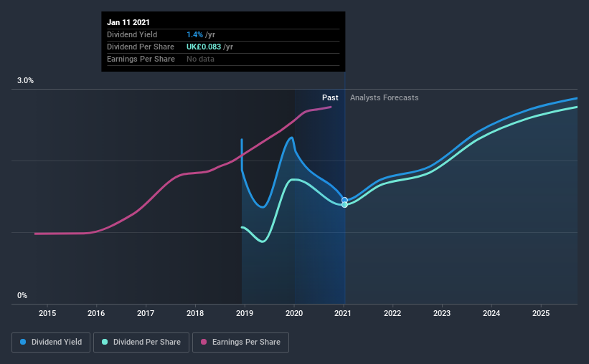Click the blue Dividend Yield data point at 2021

click(344, 200)
